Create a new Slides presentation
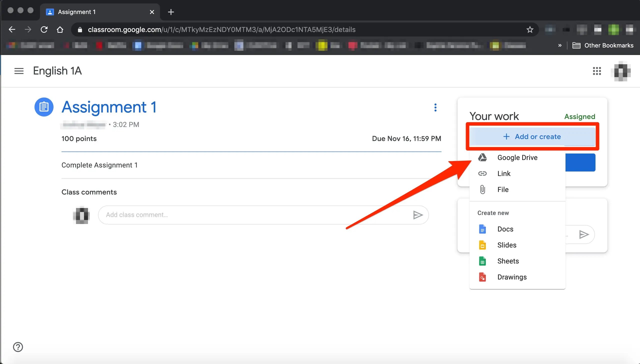The image size is (640, 364). (506, 245)
